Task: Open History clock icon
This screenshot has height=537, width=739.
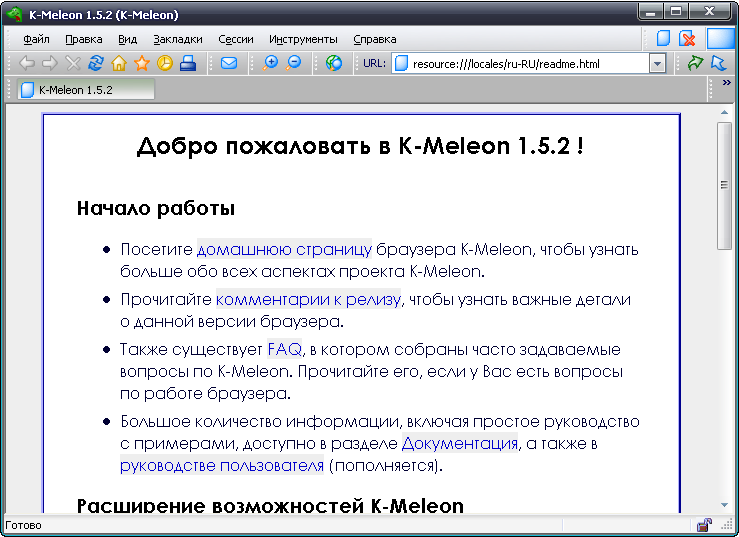Action: (x=165, y=63)
